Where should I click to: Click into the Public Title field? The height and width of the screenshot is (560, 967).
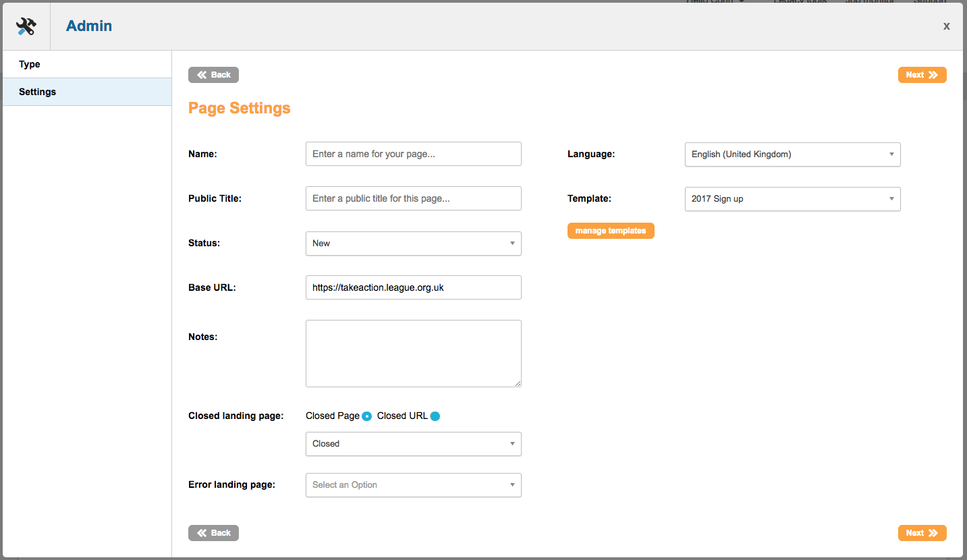pos(413,198)
